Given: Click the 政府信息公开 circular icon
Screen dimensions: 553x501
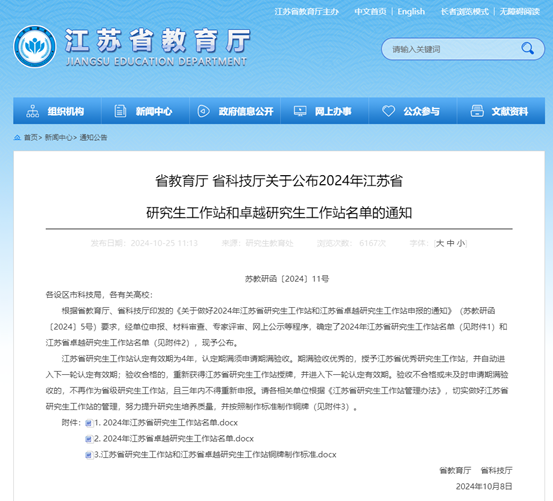Looking at the screenshot, I should 203,111.
